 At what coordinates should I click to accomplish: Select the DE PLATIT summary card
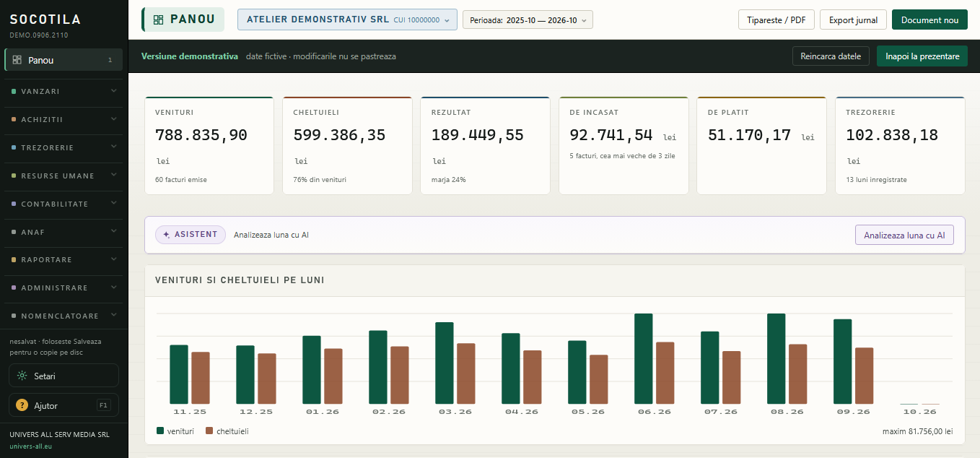761,146
